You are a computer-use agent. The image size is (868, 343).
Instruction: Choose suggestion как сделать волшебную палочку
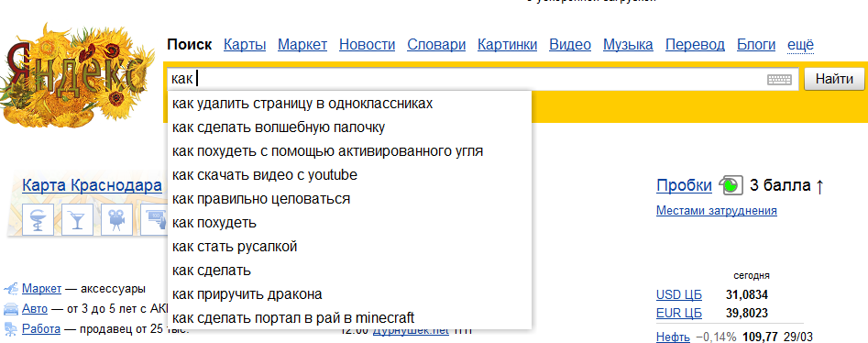pos(350,127)
